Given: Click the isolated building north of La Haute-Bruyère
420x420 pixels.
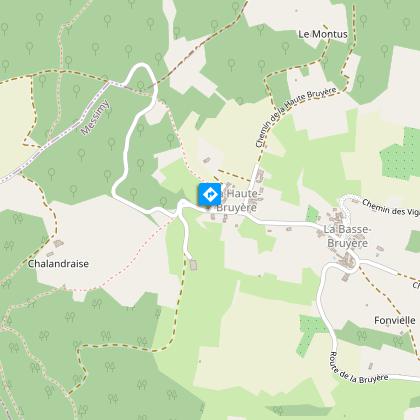Looking at the screenshot, I should pos(207,160).
